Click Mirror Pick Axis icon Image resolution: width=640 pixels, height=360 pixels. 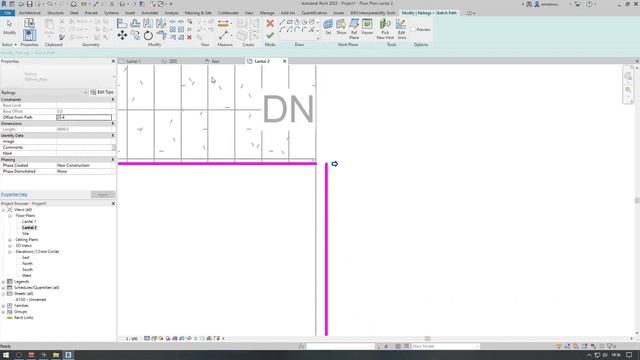[148, 23]
